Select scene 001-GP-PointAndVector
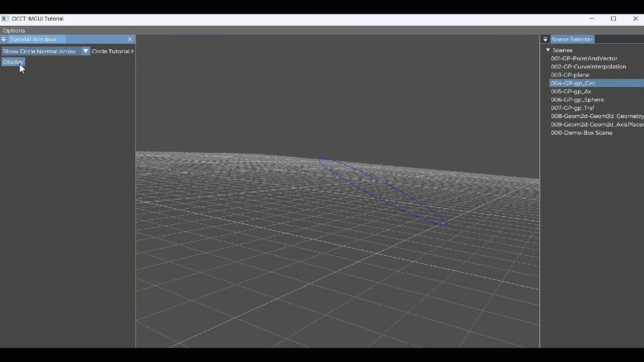The height and width of the screenshot is (362, 644). pyautogui.click(x=584, y=58)
